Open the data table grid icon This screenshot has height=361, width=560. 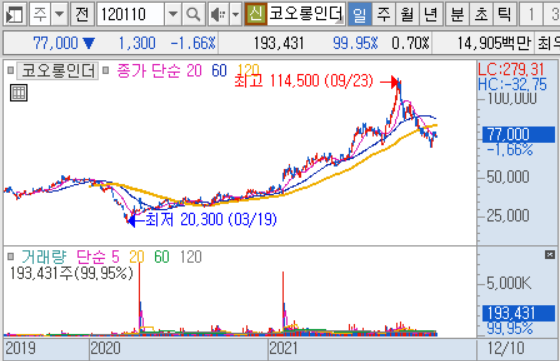coord(19,93)
